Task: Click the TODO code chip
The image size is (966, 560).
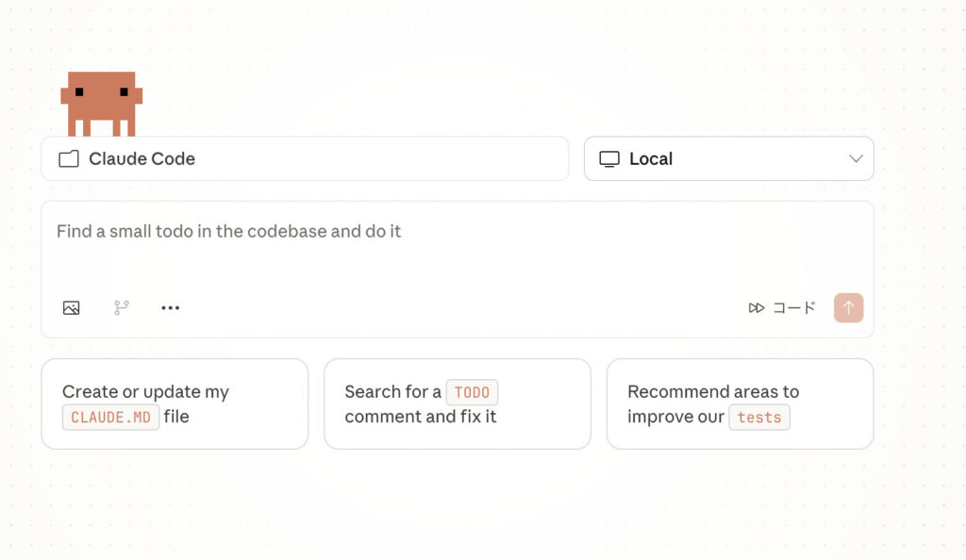Action: (x=472, y=392)
